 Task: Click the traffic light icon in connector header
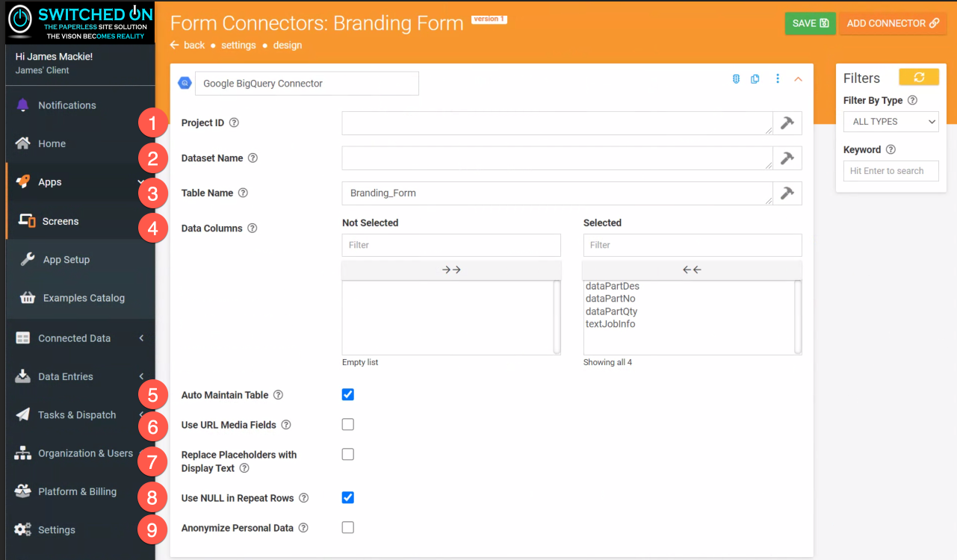[736, 79]
